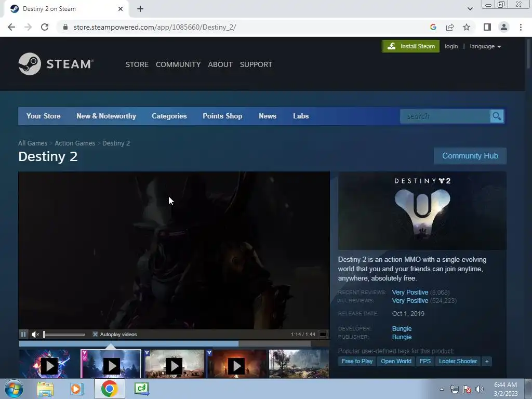Click the Google icon in address bar

(433, 27)
